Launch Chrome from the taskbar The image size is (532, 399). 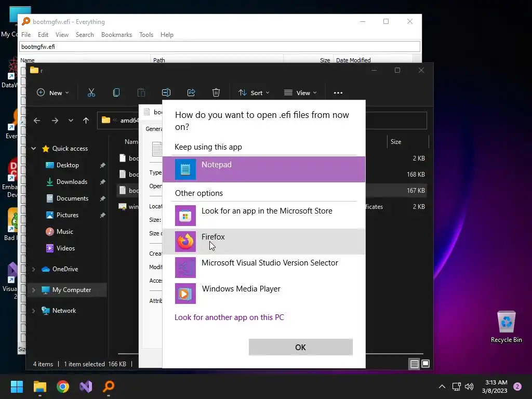click(63, 387)
